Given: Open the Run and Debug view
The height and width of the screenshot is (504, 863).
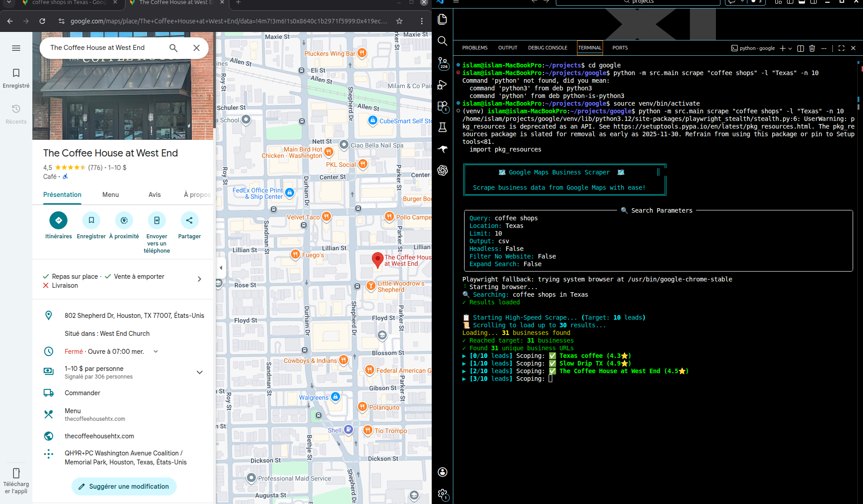Looking at the screenshot, I should tap(442, 85).
